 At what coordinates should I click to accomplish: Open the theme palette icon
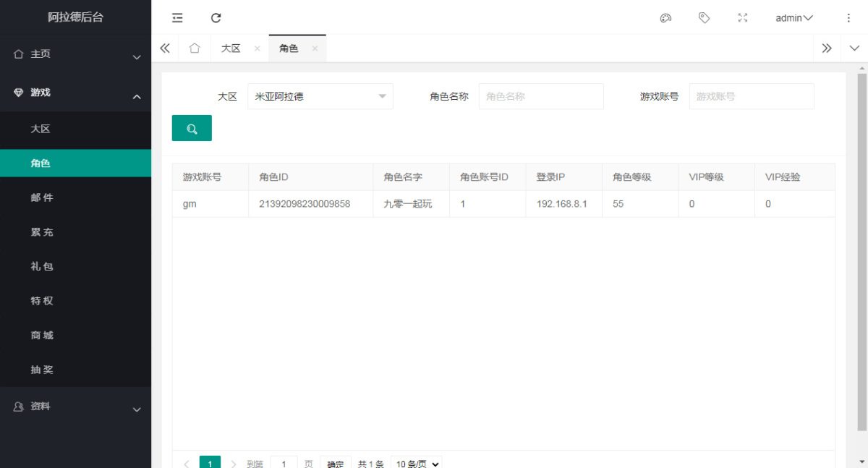point(666,18)
